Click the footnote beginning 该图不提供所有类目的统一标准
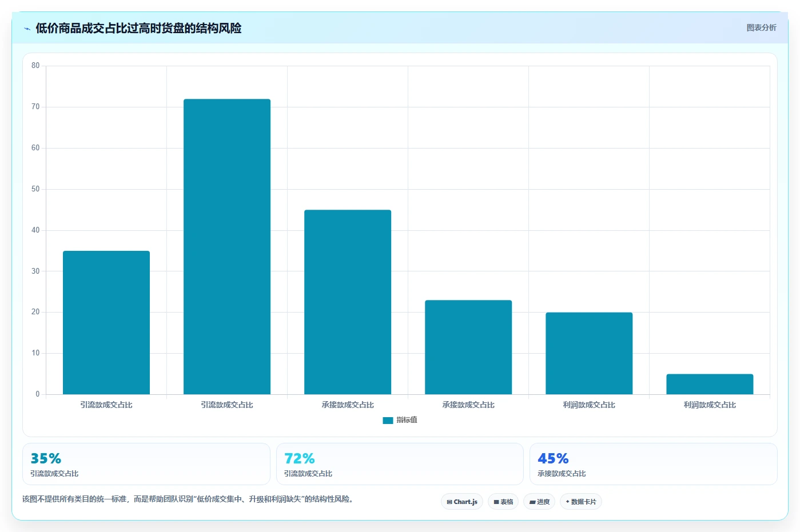 coord(189,499)
